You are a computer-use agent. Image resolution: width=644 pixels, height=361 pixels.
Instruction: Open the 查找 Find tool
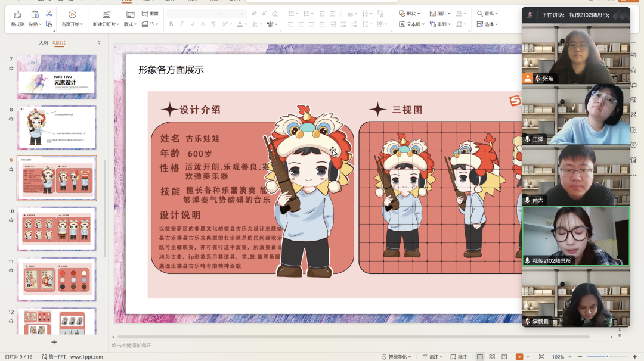point(488,13)
